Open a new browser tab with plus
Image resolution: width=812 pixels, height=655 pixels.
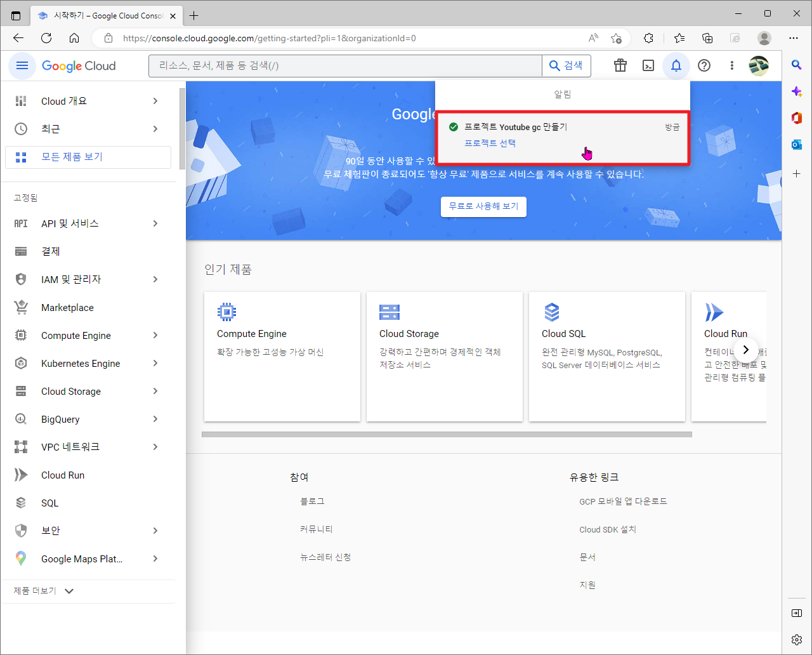click(x=194, y=15)
